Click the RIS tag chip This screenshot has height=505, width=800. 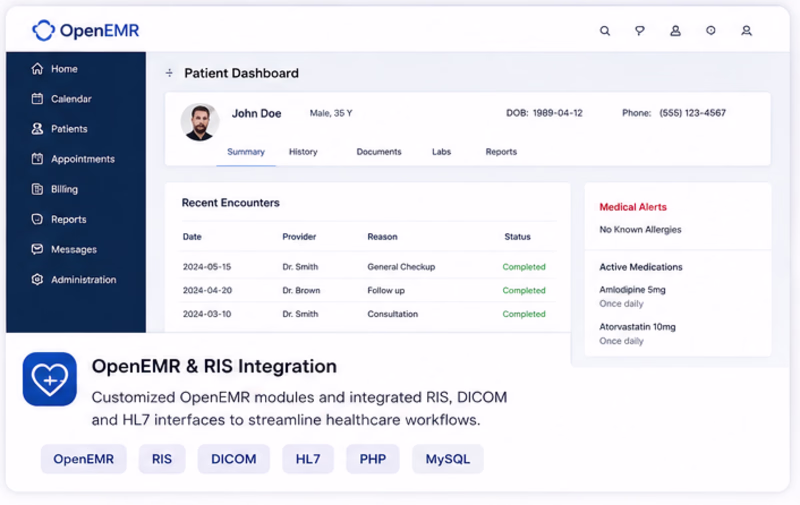(x=162, y=459)
